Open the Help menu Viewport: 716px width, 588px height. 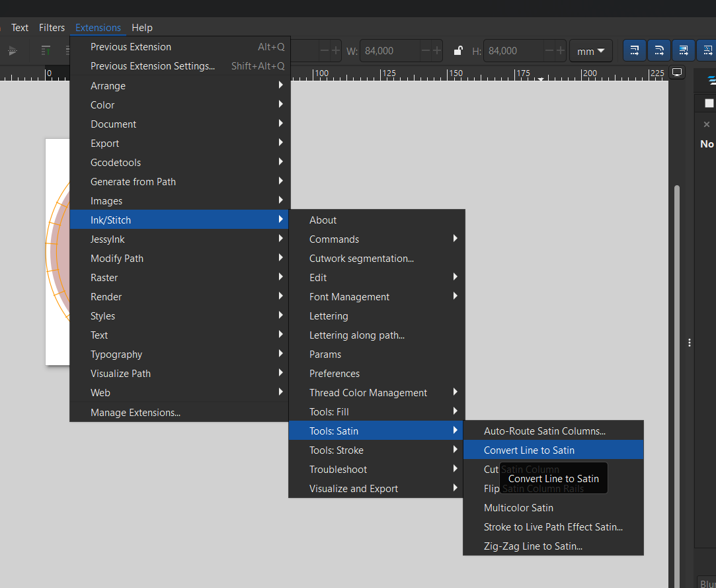[x=142, y=28]
